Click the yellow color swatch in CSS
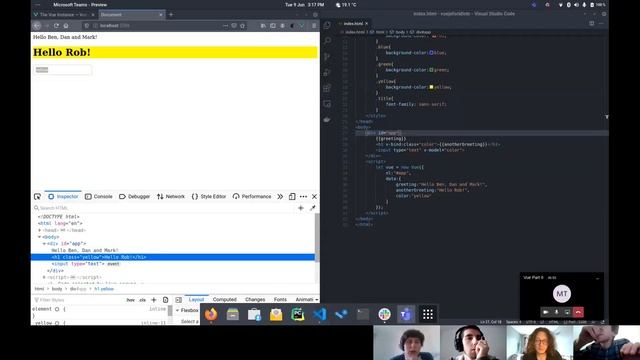 [431, 87]
